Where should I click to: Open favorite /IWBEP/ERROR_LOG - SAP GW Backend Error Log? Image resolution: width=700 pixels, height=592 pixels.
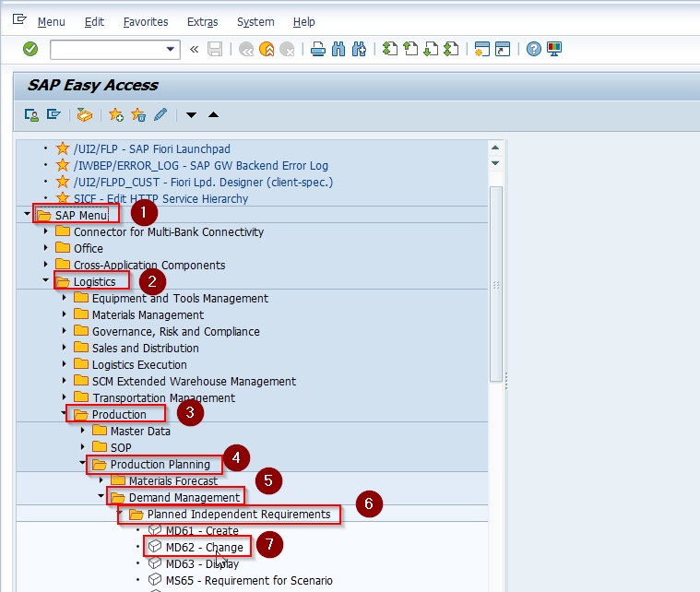pos(201,166)
